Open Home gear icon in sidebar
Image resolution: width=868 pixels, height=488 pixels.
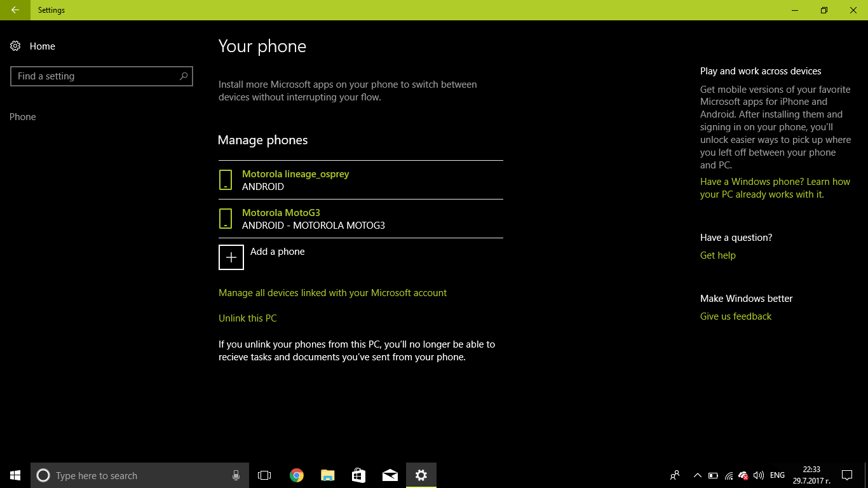click(x=15, y=46)
